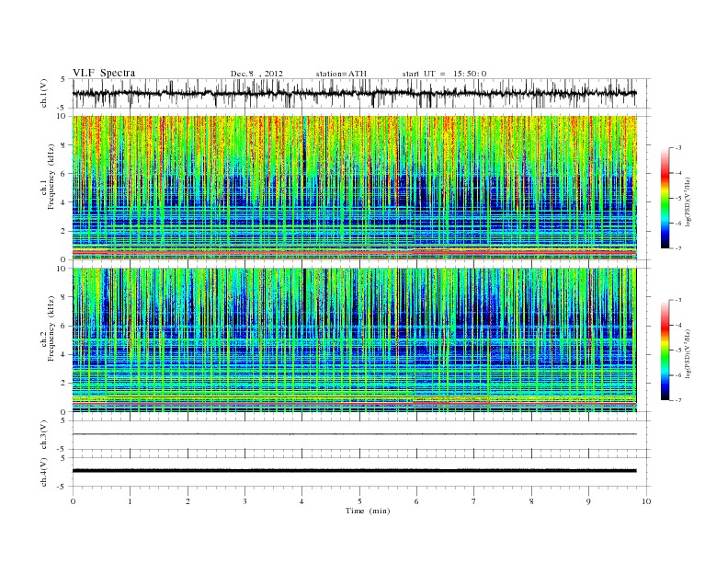Screen dimensions: 728x563
Task: Click the ch.1 "Frequency (kHz)" axis label
Action: tap(51, 177)
